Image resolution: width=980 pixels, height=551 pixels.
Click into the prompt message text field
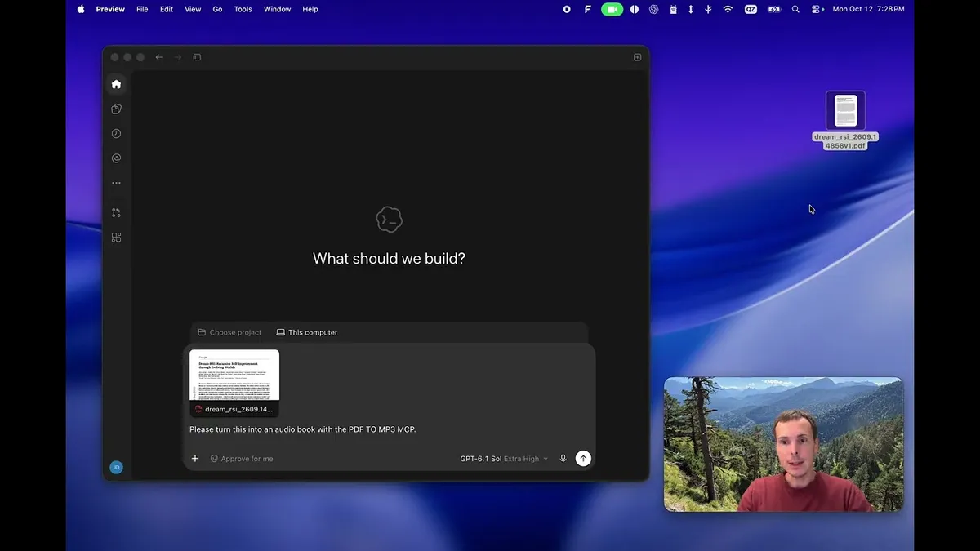click(x=389, y=429)
